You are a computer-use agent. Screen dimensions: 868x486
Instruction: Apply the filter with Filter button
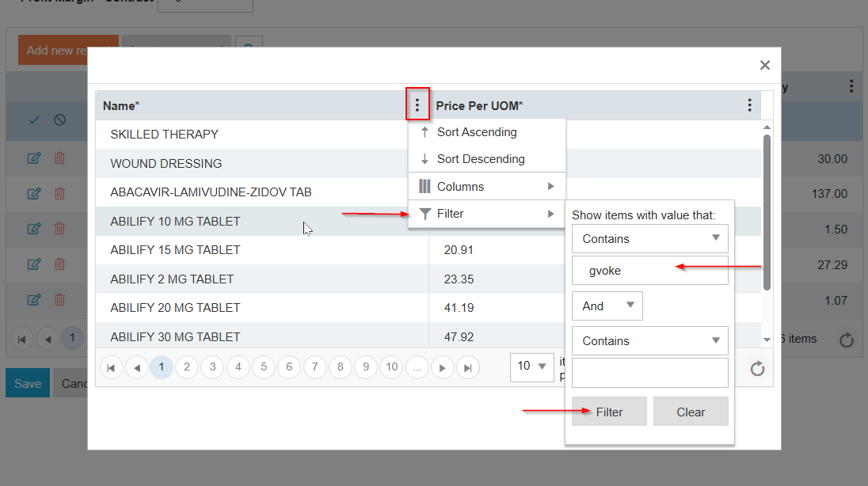(609, 412)
